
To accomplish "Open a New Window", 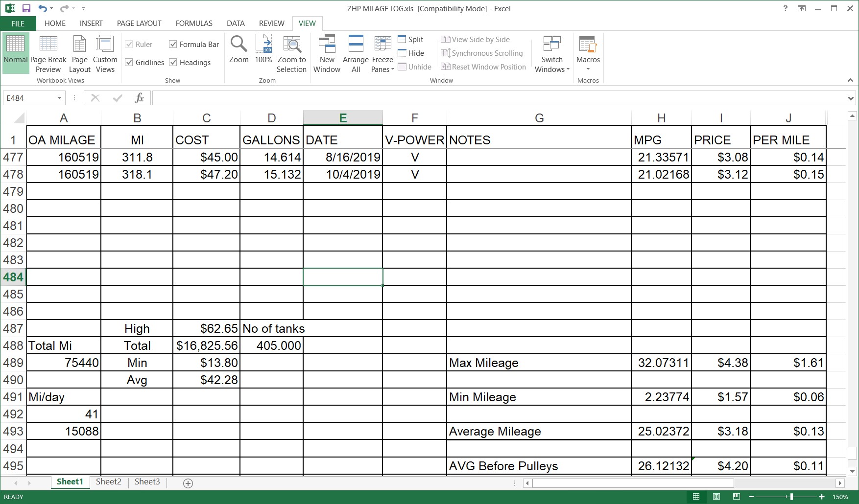I will click(327, 54).
